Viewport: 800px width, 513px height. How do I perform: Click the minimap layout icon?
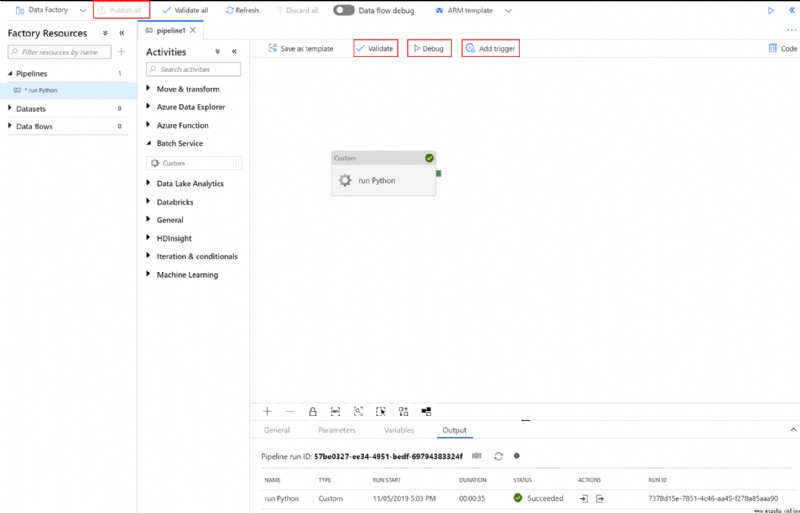click(426, 411)
